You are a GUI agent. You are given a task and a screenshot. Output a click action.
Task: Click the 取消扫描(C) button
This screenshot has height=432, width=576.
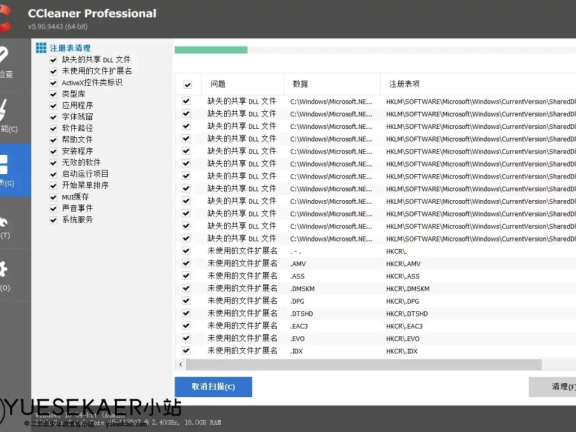(213, 387)
